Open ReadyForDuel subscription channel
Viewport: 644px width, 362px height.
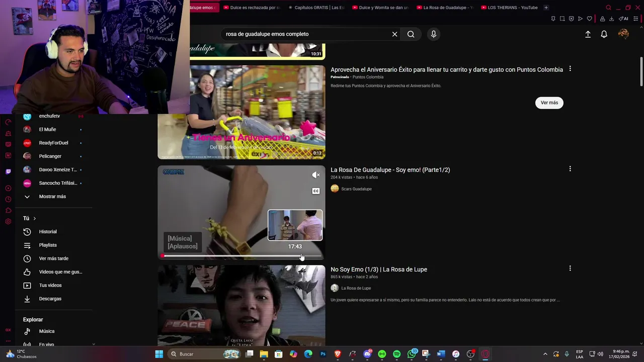point(53,143)
